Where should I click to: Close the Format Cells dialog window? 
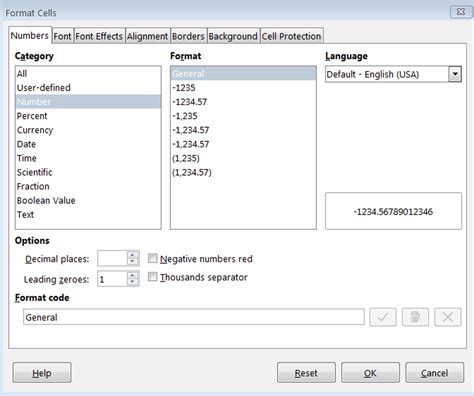[461, 12]
